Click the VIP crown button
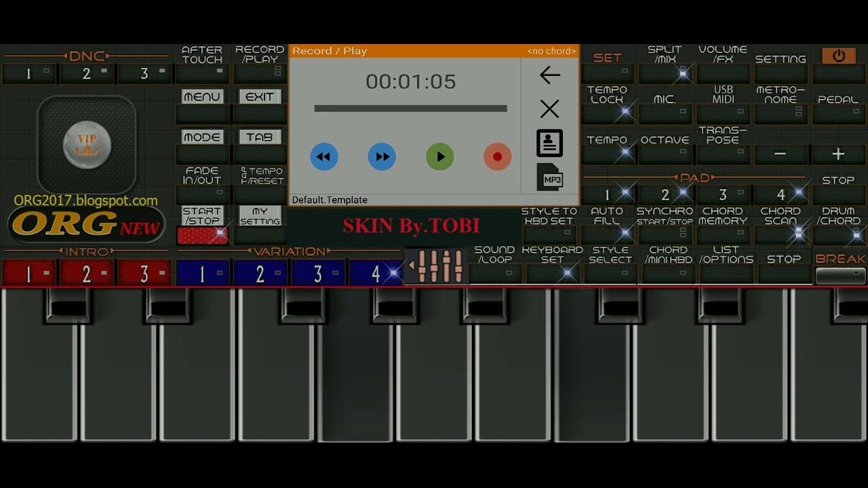Viewport: 868px width, 488px height. [87, 144]
